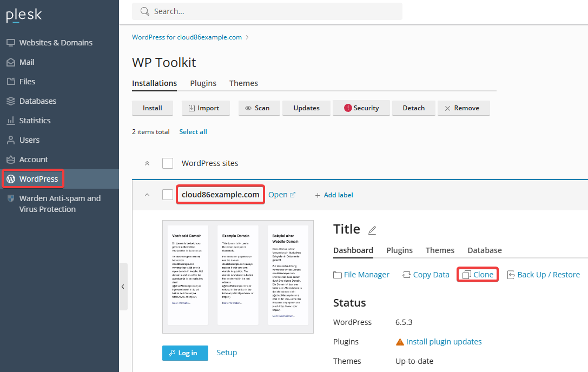
Task: Click the Plesk logo
Action: click(24, 15)
